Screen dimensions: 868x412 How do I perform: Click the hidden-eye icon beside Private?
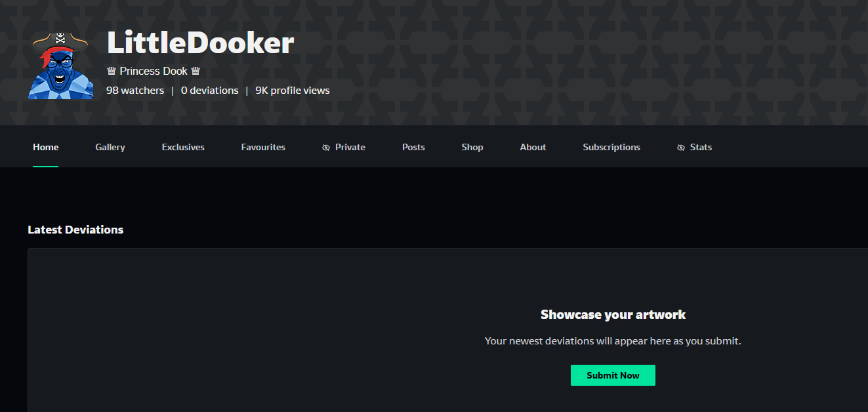click(x=326, y=148)
